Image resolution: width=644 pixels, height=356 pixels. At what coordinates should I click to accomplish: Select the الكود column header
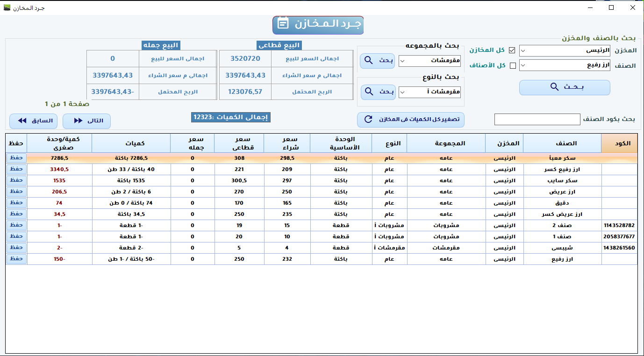point(619,143)
